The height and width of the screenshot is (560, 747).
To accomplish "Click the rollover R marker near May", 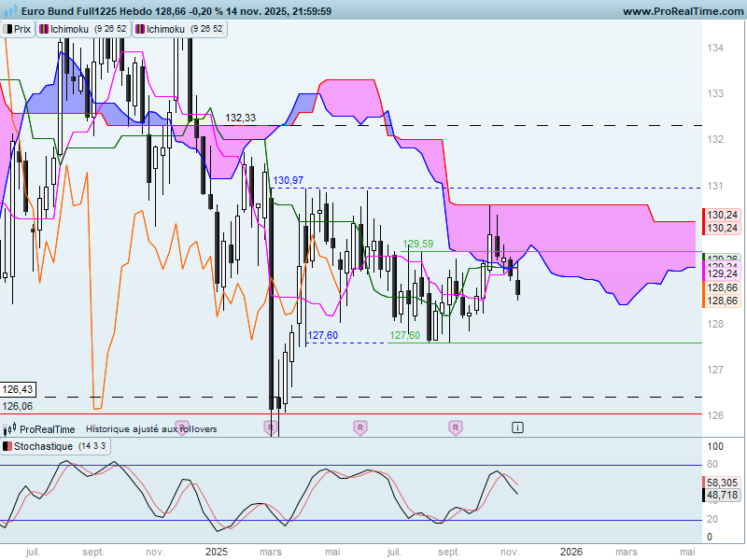I will coord(360,427).
